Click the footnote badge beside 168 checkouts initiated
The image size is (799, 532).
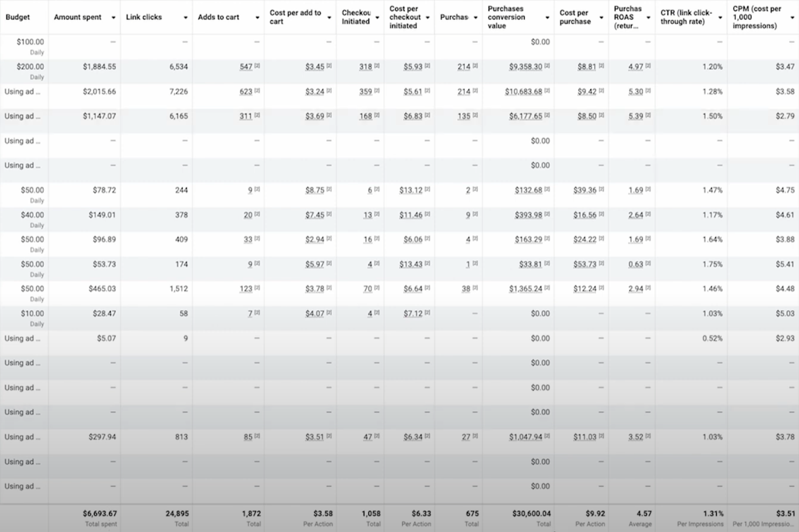click(377, 116)
